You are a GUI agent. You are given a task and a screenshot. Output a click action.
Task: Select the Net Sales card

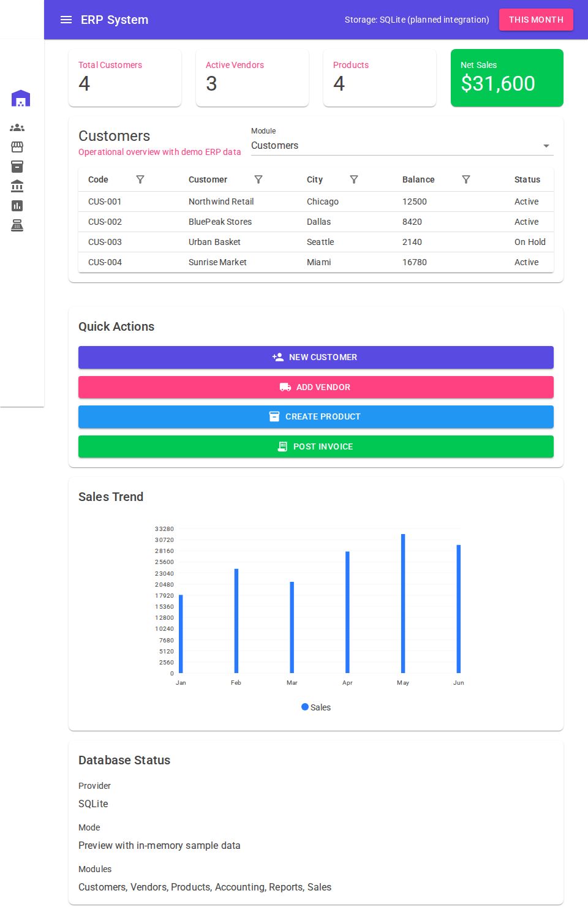507,78
